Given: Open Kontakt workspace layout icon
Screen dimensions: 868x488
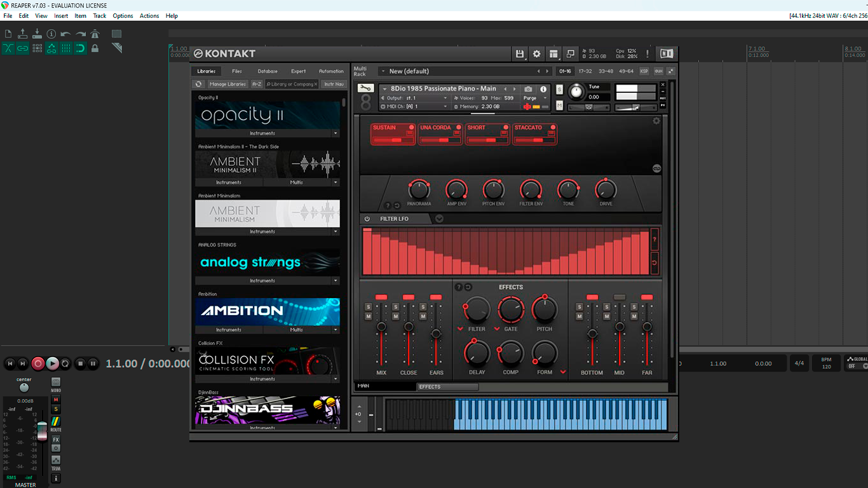Looking at the screenshot, I should click(x=553, y=54).
